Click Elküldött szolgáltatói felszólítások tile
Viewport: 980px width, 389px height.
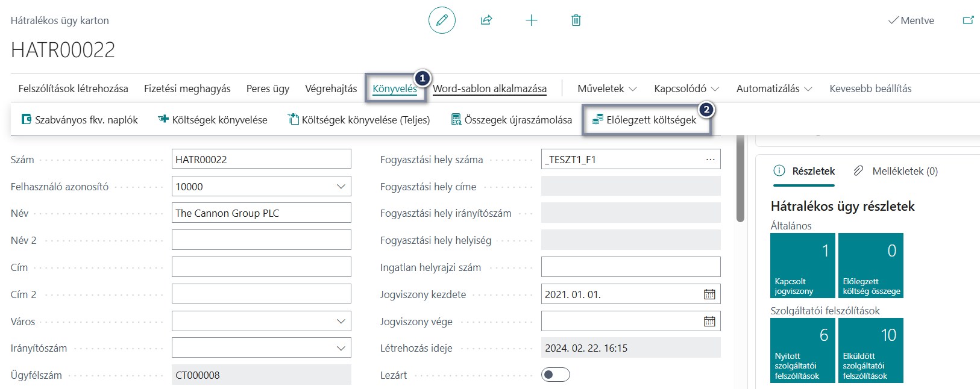point(871,350)
